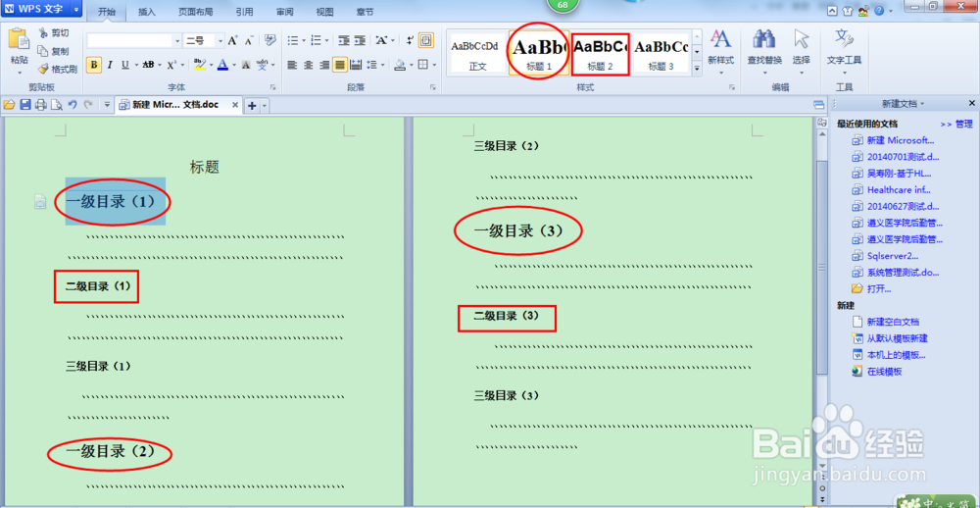The image size is (980, 508).
Task: Open the 审阅 ribbon tab
Action: (285, 12)
